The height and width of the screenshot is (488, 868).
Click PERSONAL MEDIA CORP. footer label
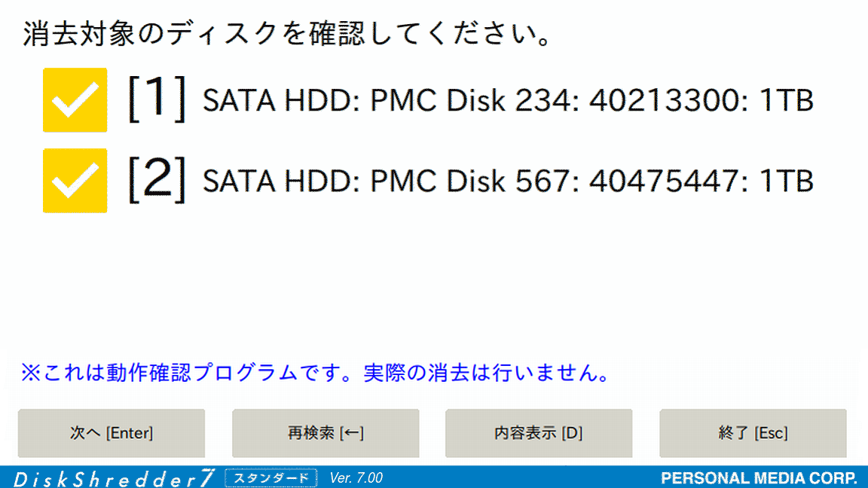coord(759,478)
